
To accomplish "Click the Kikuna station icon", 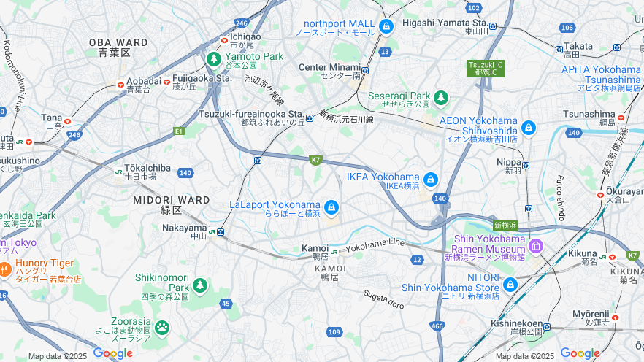I will coord(607,258).
